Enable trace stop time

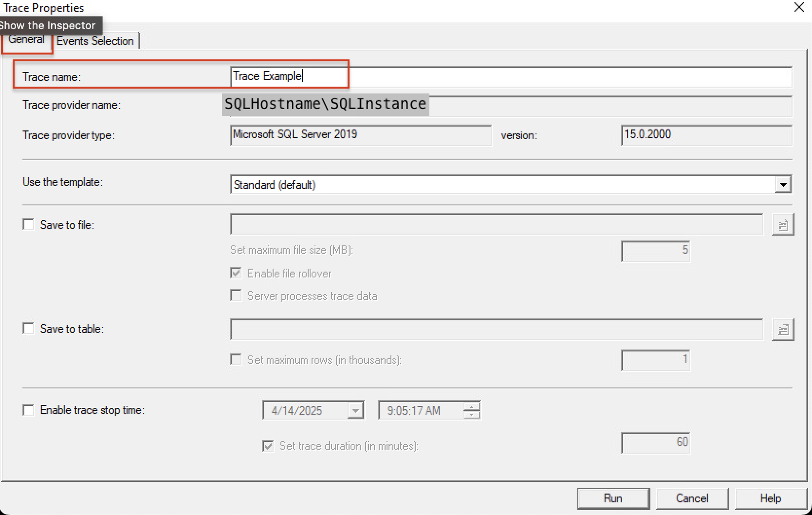coord(28,410)
